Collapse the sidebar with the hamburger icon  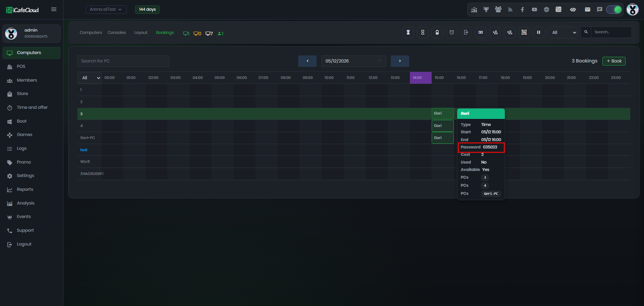click(54, 9)
